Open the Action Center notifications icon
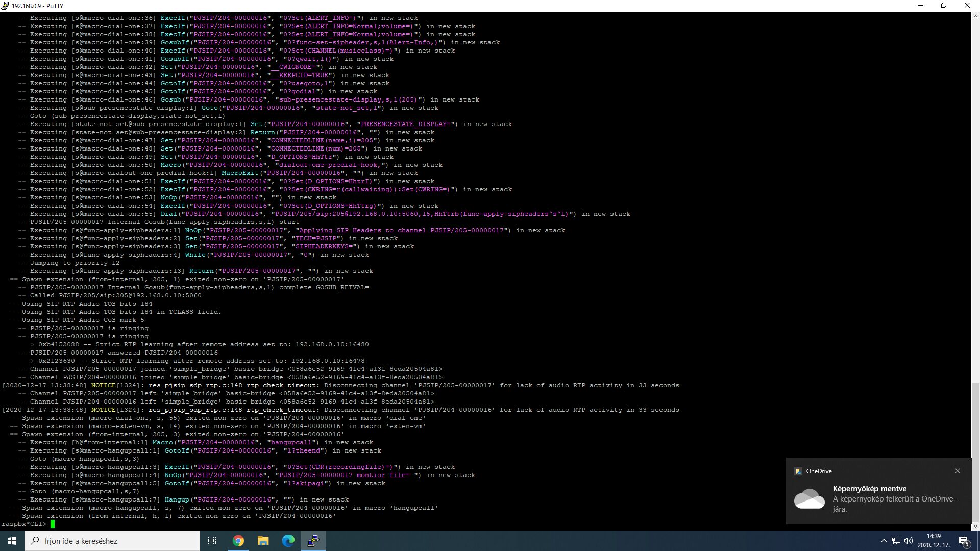 pyautogui.click(x=964, y=541)
